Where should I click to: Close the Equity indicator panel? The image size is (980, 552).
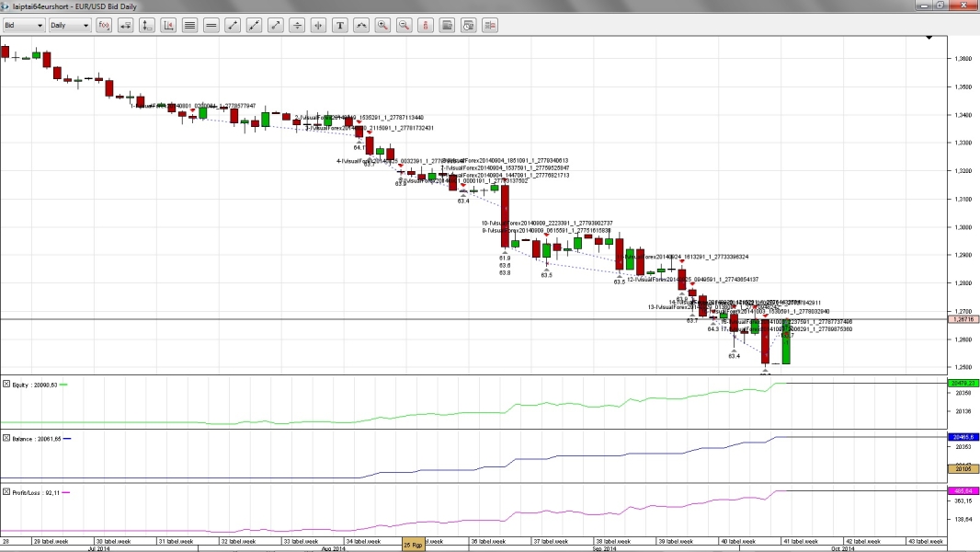point(6,384)
